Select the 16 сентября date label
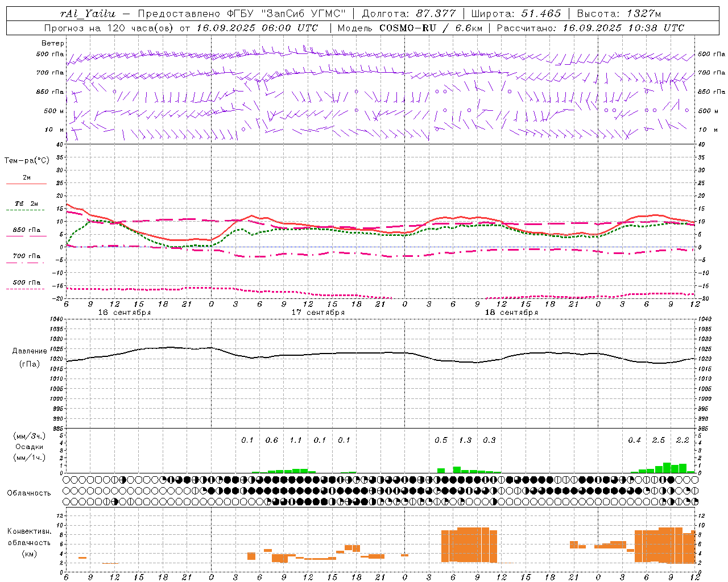 pyautogui.click(x=125, y=313)
